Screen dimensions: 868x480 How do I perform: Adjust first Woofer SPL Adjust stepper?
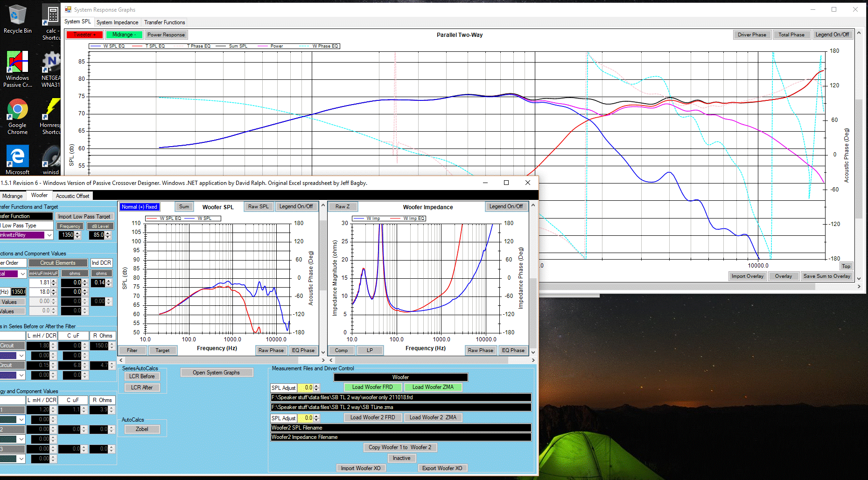(316, 388)
